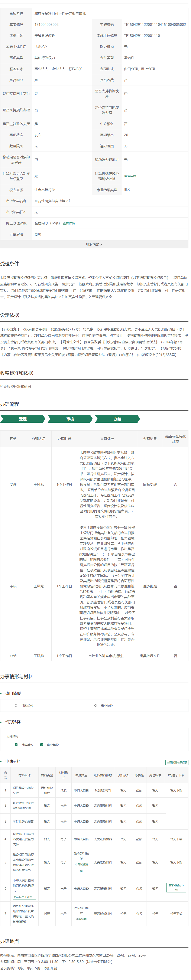Click 审批结果名称 value 可行性研究报告批复文件
This screenshot has height=980, width=191.
click(x=53, y=201)
